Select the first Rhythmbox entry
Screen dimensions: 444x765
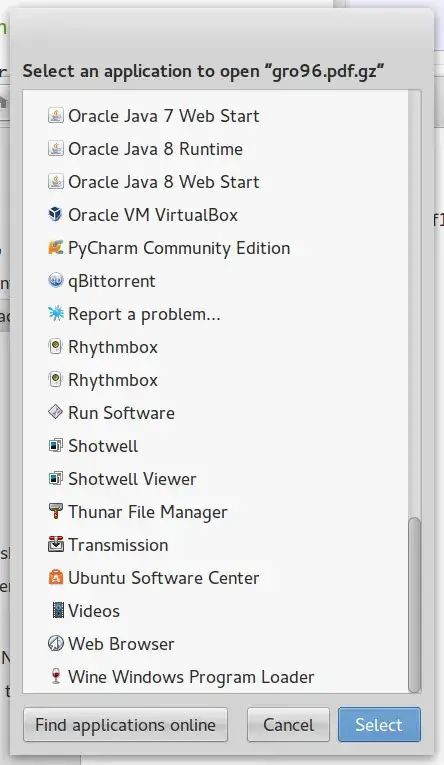click(215, 347)
